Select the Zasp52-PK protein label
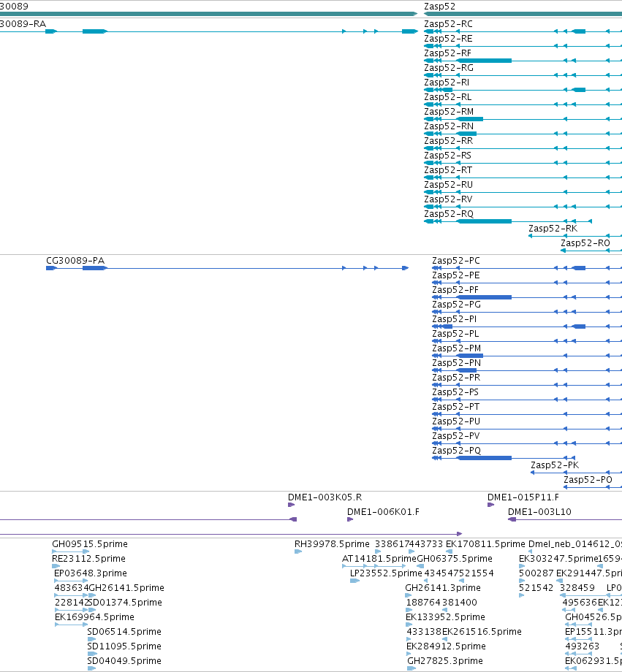Viewport: 622px width, 672px height. (555, 465)
